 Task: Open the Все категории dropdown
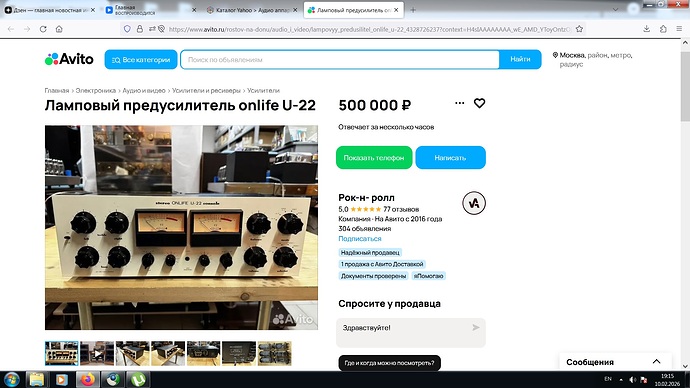tap(141, 59)
